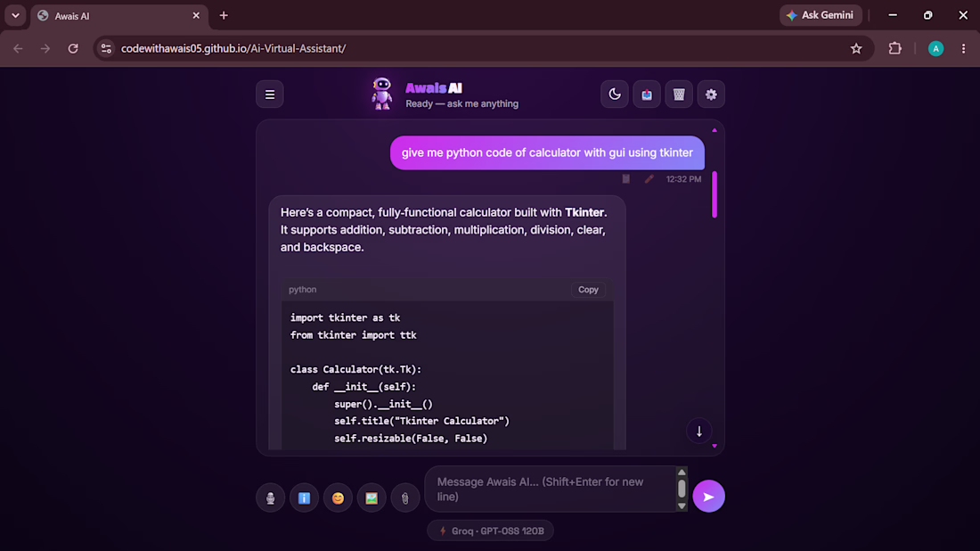Copy the python code block

[x=588, y=290]
